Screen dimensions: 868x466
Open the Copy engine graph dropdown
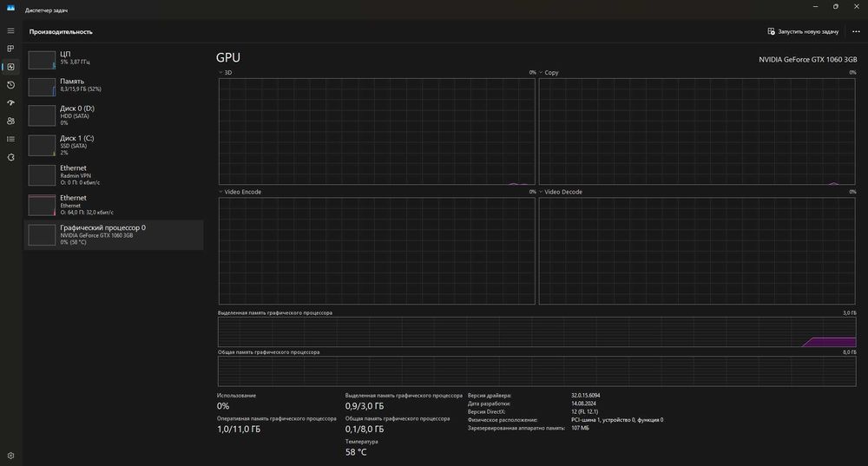pos(541,73)
